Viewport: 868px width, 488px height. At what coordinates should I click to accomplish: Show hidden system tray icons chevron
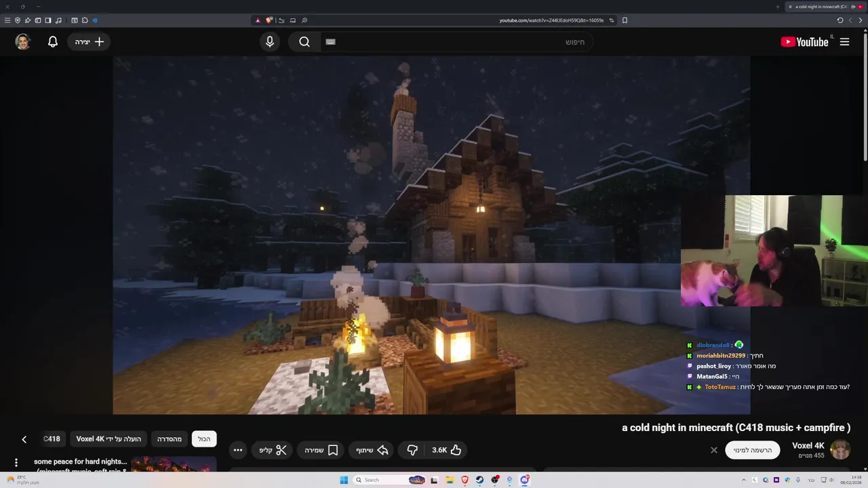[x=744, y=480]
